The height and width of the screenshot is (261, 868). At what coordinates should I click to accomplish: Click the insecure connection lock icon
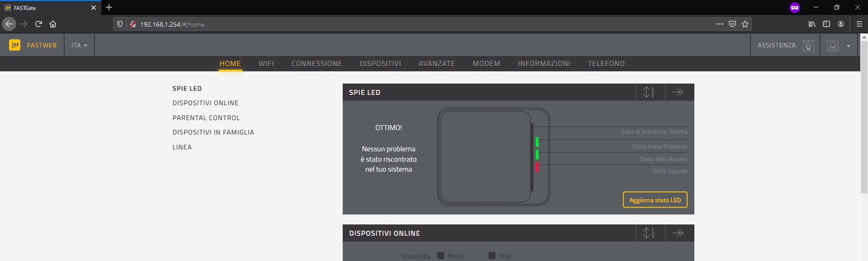[133, 24]
